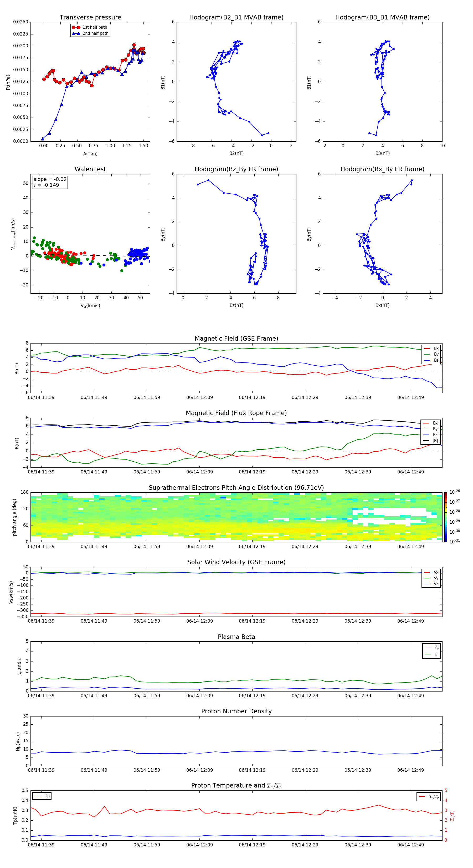
Task: Select the "Hodogram(Bz_By FR frame)" title
Action: point(236,169)
